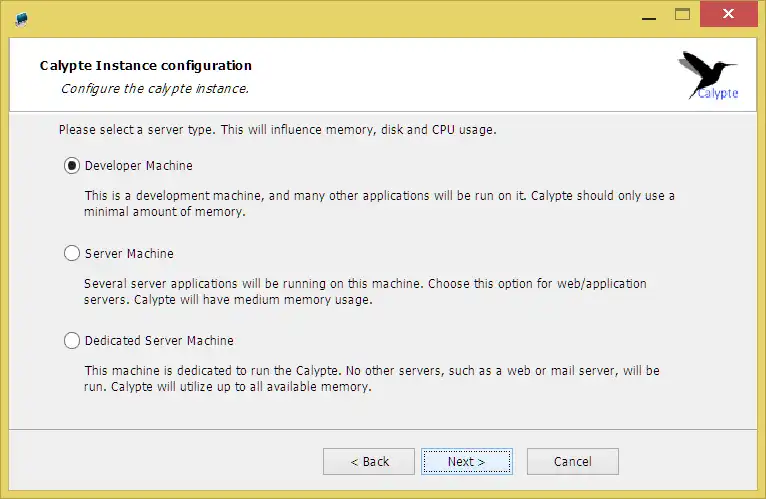The image size is (766, 499).
Task: Go back with the Back button
Action: [369, 462]
